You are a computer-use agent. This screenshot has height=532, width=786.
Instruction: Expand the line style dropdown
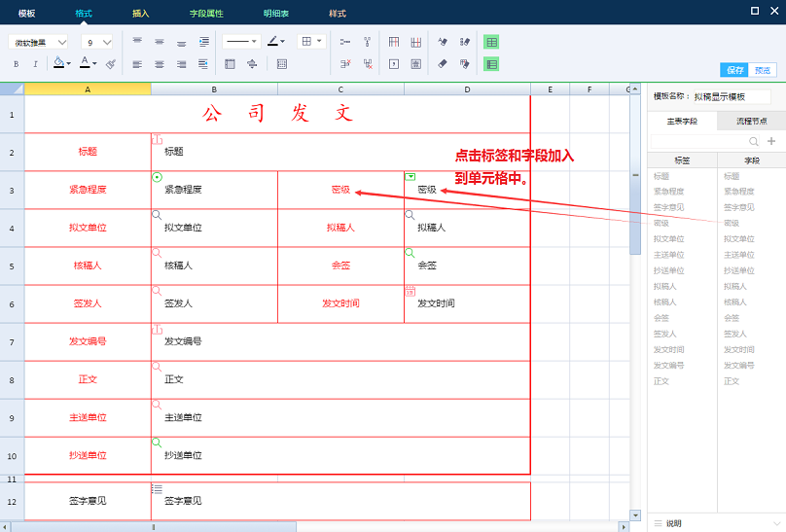click(240, 42)
